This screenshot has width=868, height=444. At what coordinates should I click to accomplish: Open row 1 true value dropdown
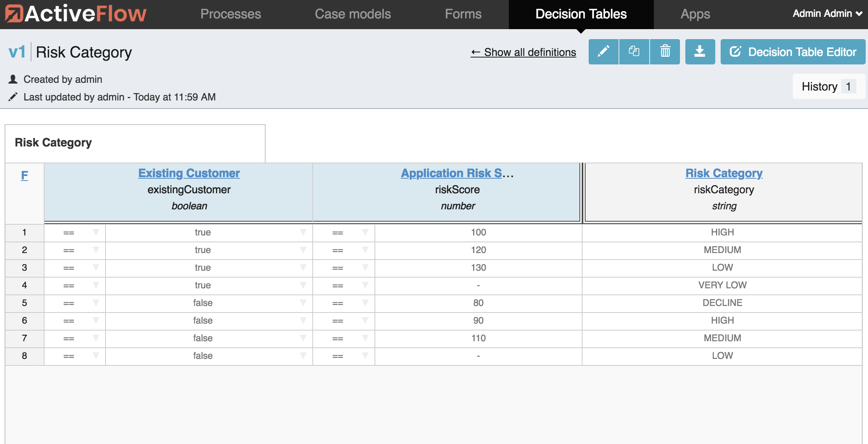(303, 232)
